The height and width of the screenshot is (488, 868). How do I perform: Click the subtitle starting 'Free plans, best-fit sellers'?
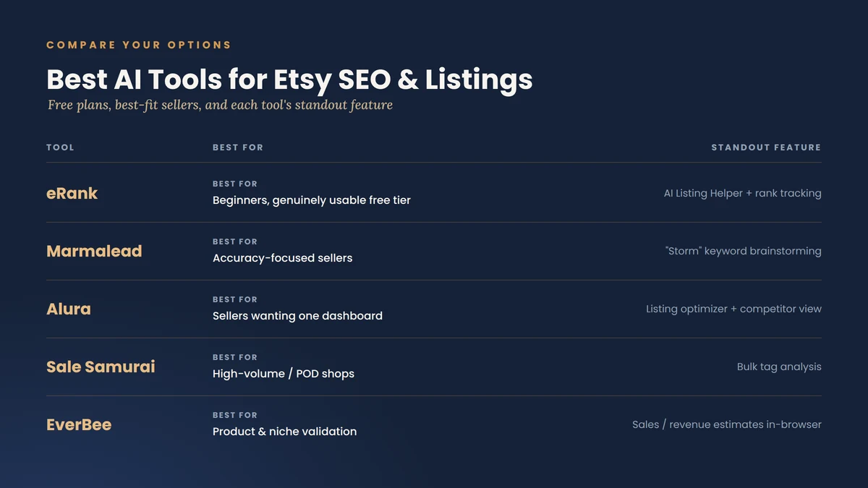click(221, 106)
